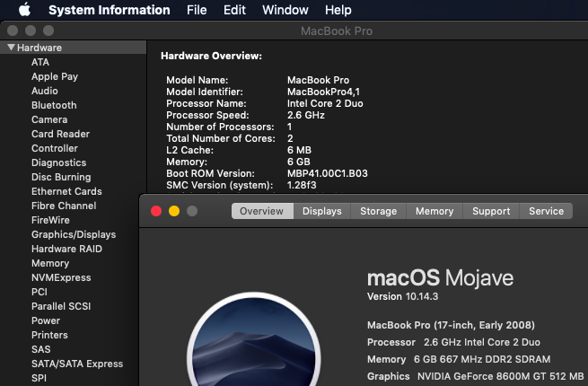Select SAS in the sidebar

click(41, 349)
